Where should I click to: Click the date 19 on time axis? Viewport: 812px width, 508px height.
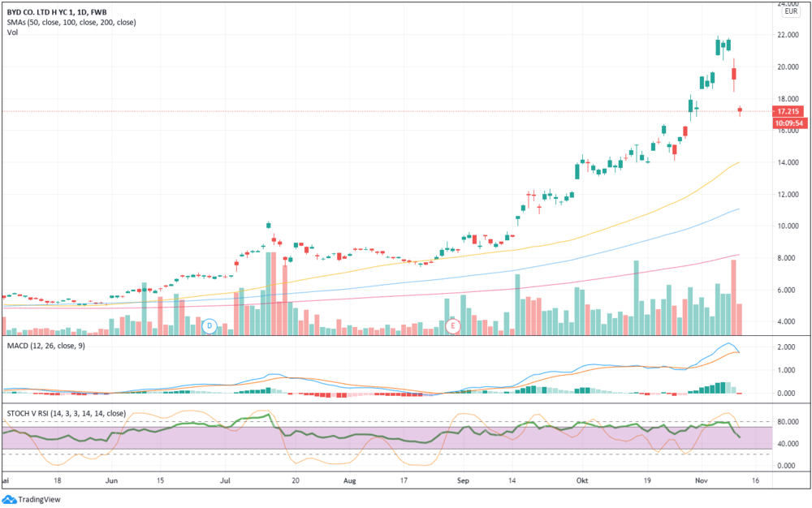pos(647,480)
